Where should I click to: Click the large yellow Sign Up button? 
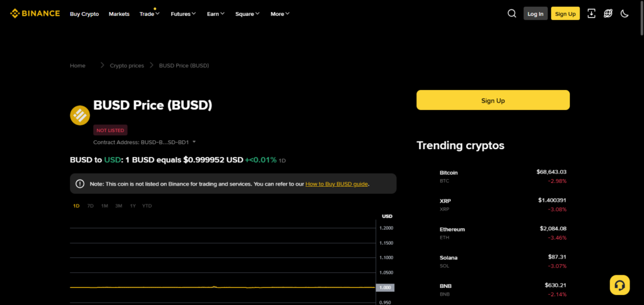(493, 100)
